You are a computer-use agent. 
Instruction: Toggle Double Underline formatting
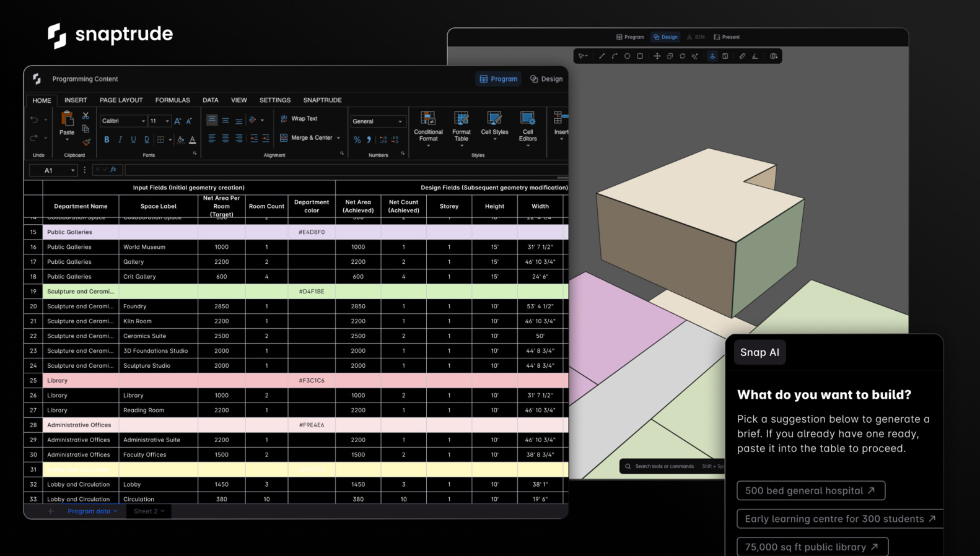pos(147,140)
